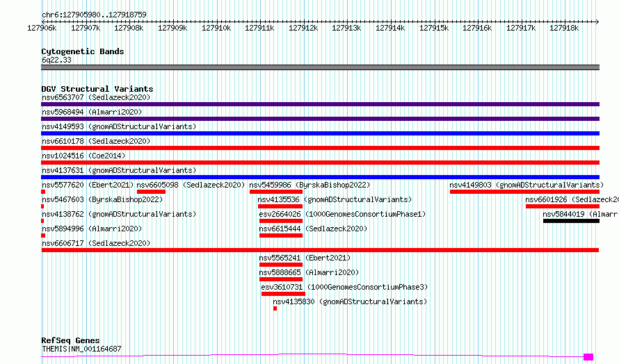Click the 6q22.33 band label
This screenshot has width=619, height=364.
pyautogui.click(x=56, y=60)
